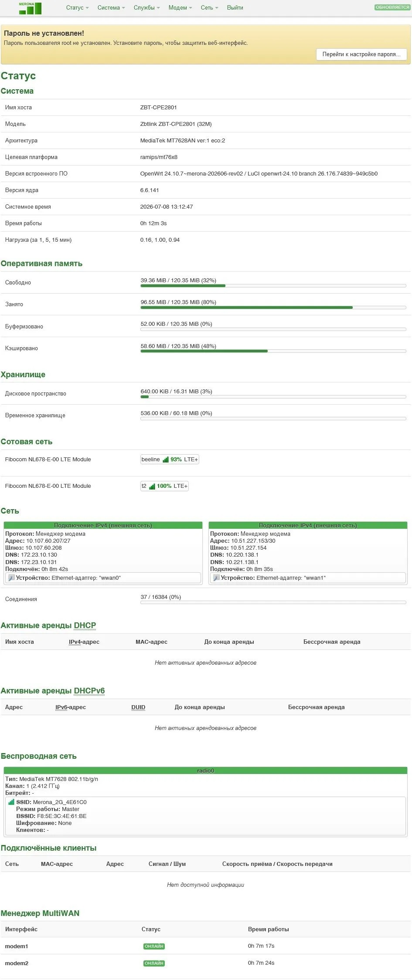The height and width of the screenshot is (980, 412).
Task: Click Merona_2G_4E61C0 SSID signal icon
Action: (11, 802)
